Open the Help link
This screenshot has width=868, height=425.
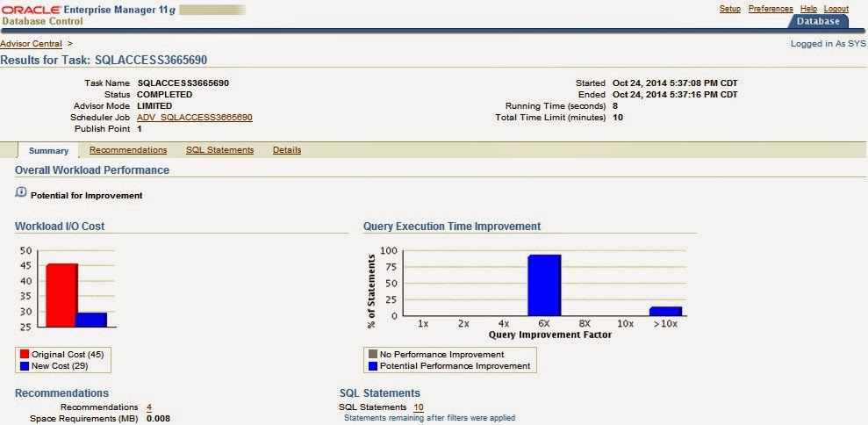tap(808, 9)
